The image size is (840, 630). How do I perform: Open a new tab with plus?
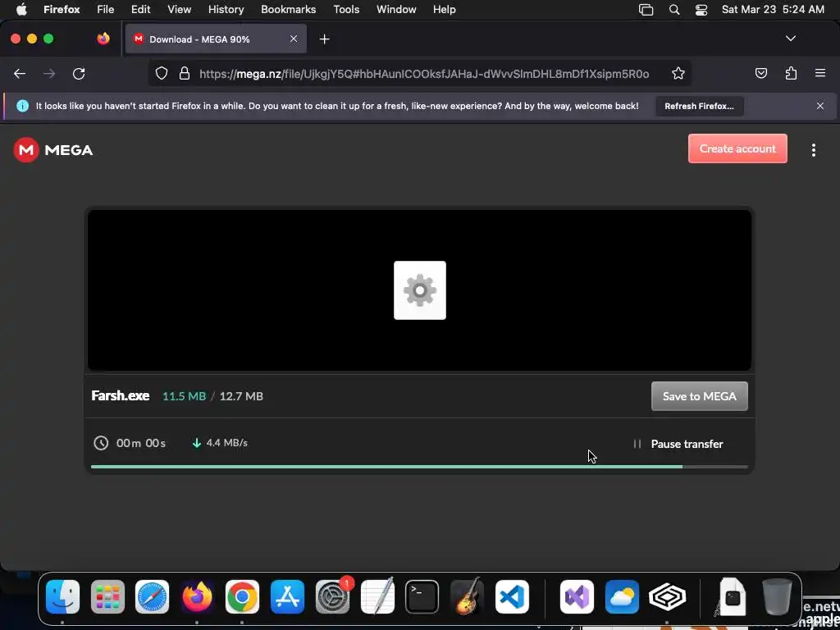tap(324, 39)
